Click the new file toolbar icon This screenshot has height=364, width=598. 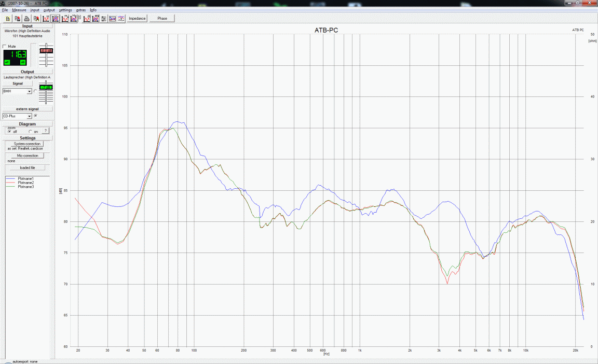(x=8, y=19)
